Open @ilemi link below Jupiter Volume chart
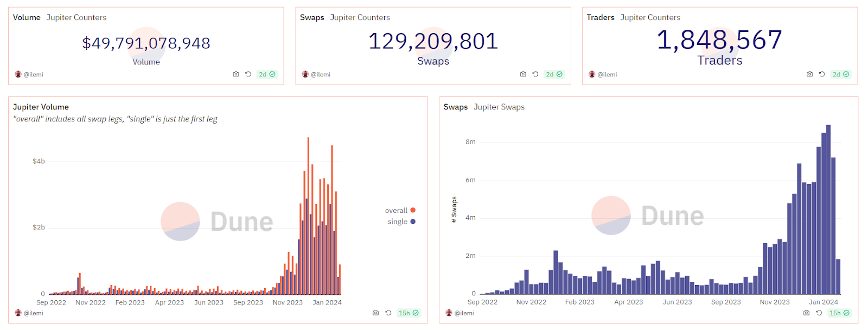Screen dimensions: 868x330 [34, 313]
